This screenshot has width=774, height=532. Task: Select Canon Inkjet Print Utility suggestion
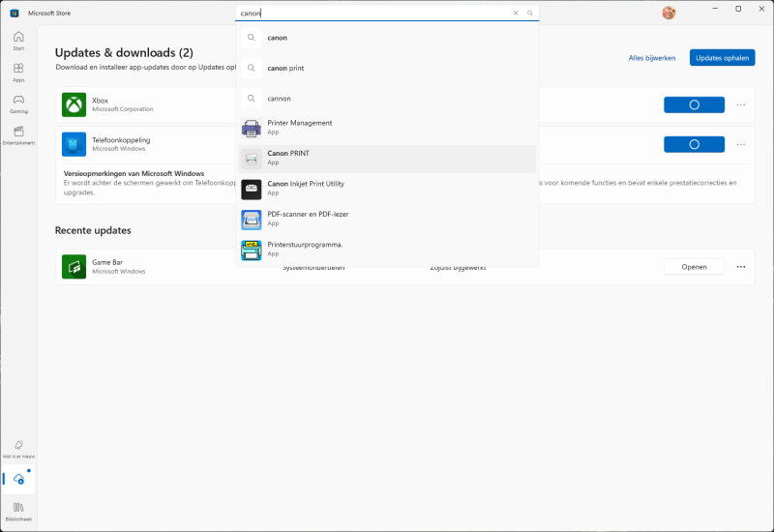(x=387, y=189)
